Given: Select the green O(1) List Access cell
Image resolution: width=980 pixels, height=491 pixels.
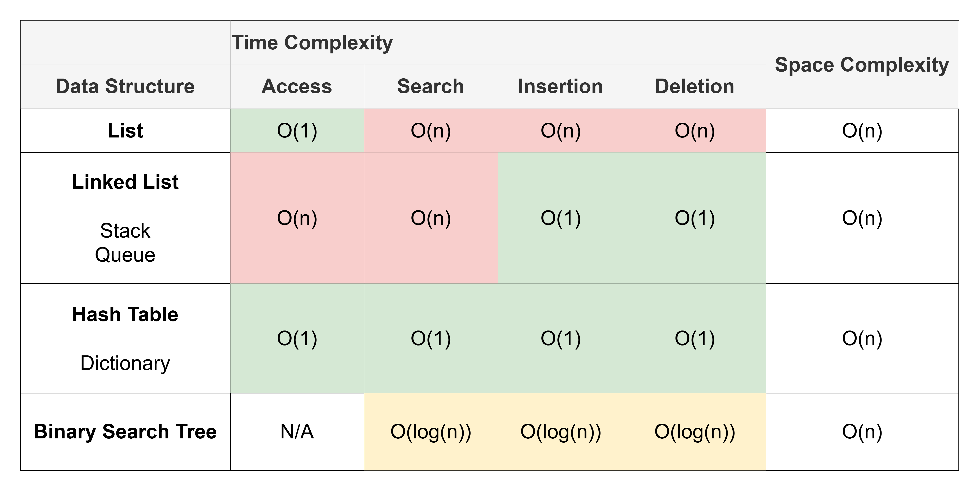Looking at the screenshot, I should tap(297, 131).
